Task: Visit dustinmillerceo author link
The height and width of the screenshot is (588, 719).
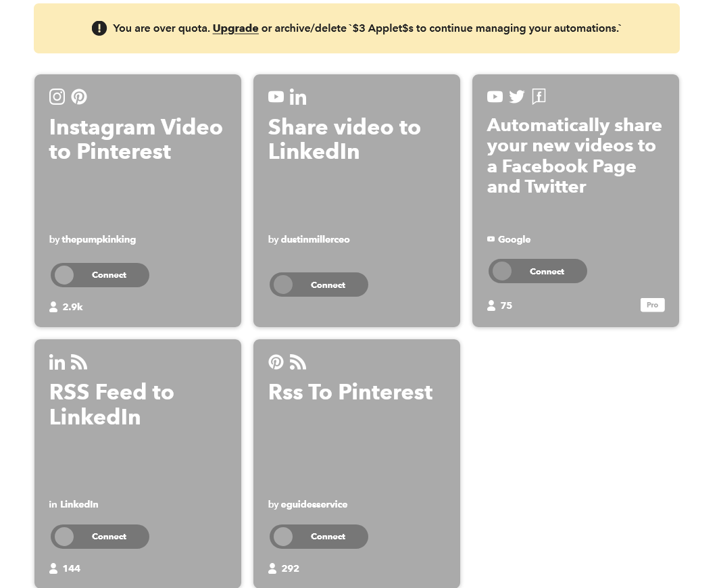Action: click(316, 239)
